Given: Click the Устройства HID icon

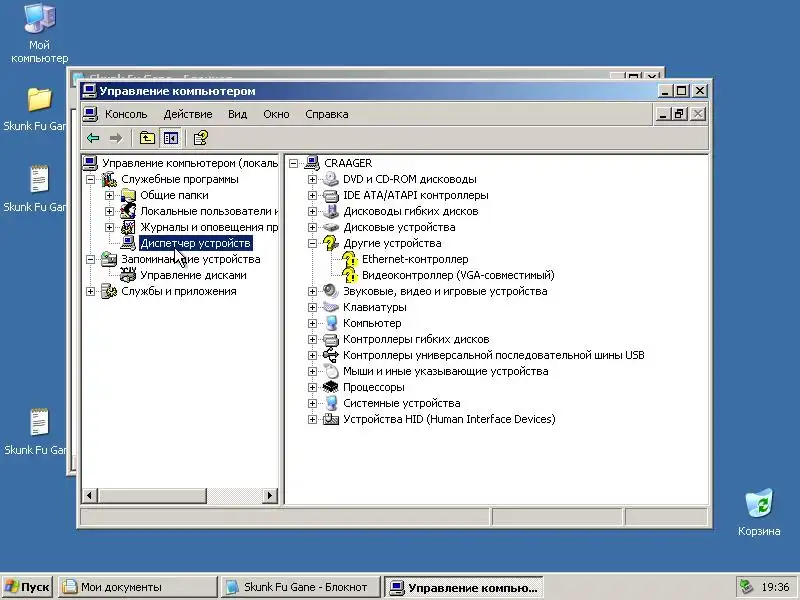Looking at the screenshot, I should [331, 419].
